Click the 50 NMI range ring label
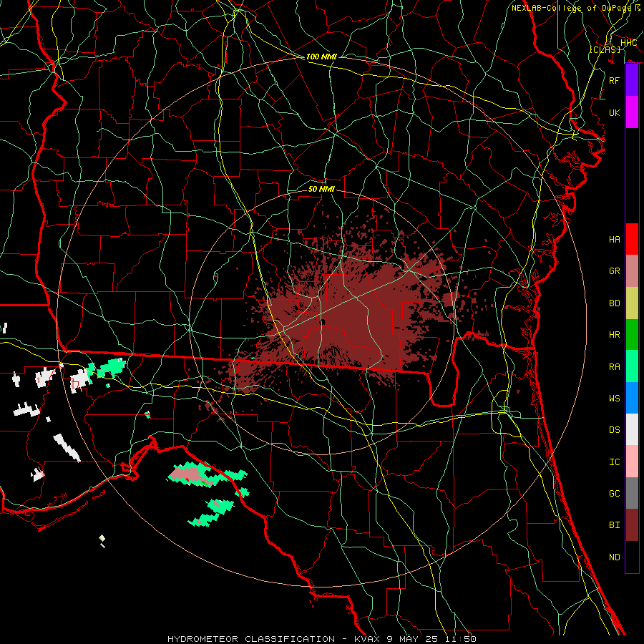644x644 pixels. pyautogui.click(x=321, y=189)
